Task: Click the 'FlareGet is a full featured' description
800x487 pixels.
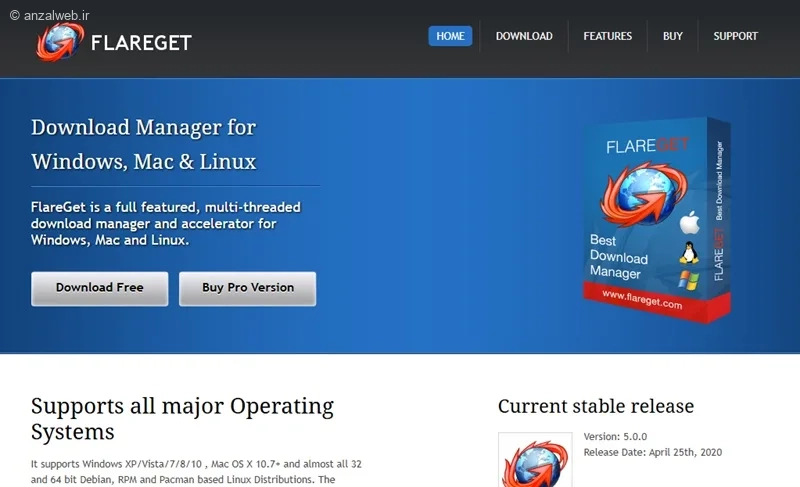Action: pyautogui.click(x=166, y=223)
